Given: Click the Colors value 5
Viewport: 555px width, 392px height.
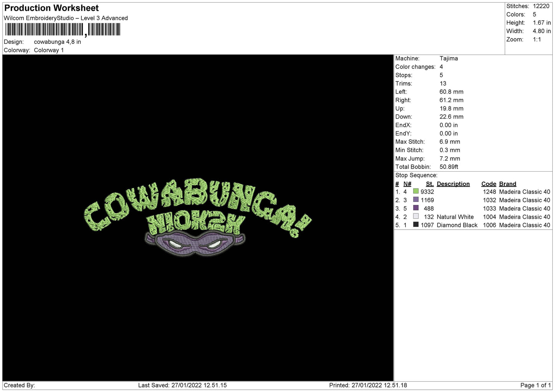Looking at the screenshot, I should coord(534,15).
